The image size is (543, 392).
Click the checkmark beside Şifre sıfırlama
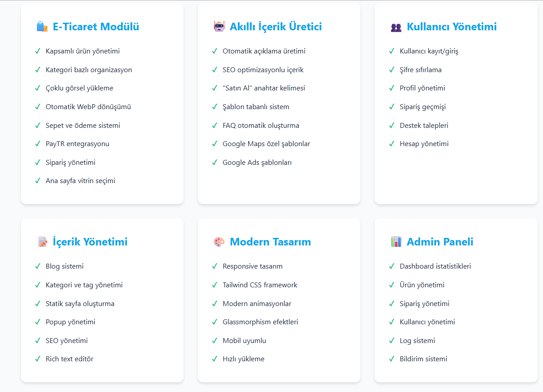pyautogui.click(x=392, y=70)
